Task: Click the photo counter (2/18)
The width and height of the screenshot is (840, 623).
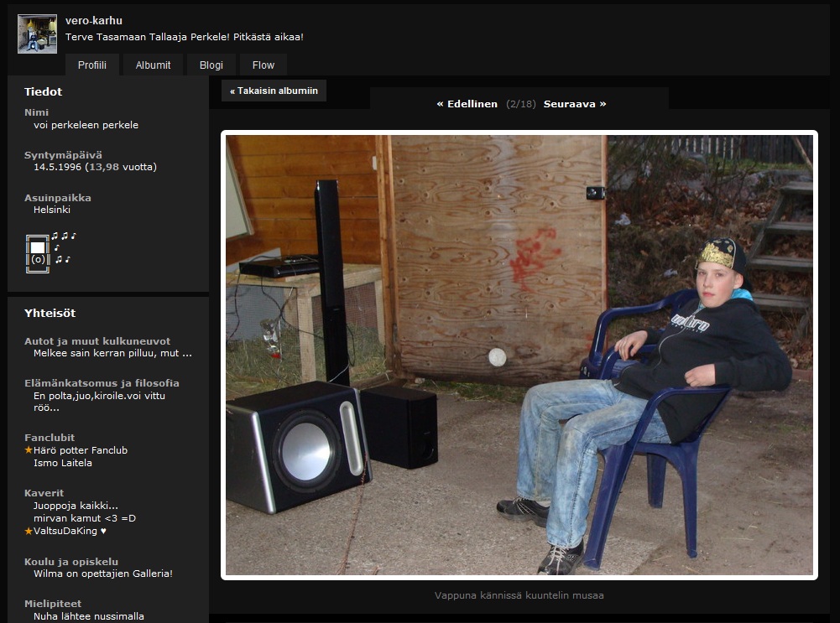Action: click(521, 104)
